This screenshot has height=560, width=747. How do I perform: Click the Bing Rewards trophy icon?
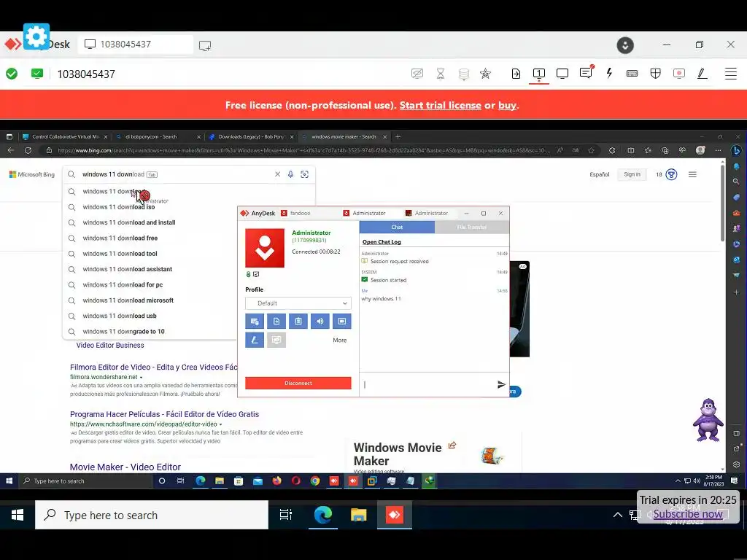point(671,174)
